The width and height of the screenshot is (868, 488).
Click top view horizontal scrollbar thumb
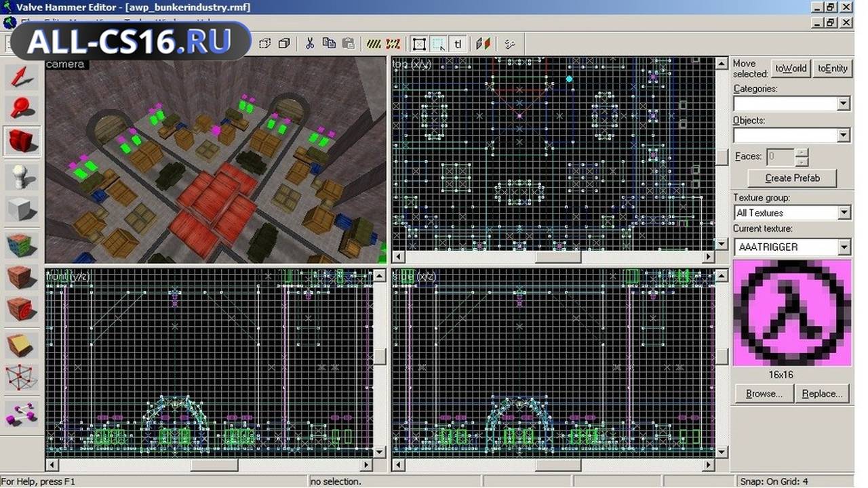[558, 258]
